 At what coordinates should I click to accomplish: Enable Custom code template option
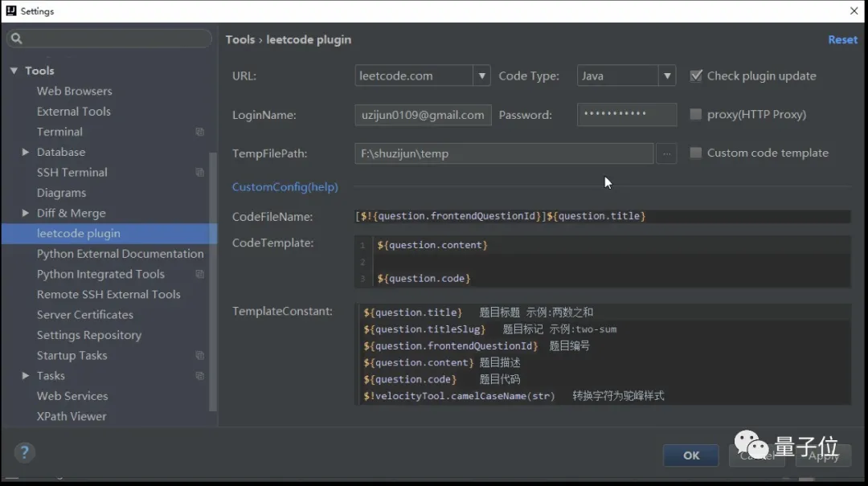click(694, 153)
